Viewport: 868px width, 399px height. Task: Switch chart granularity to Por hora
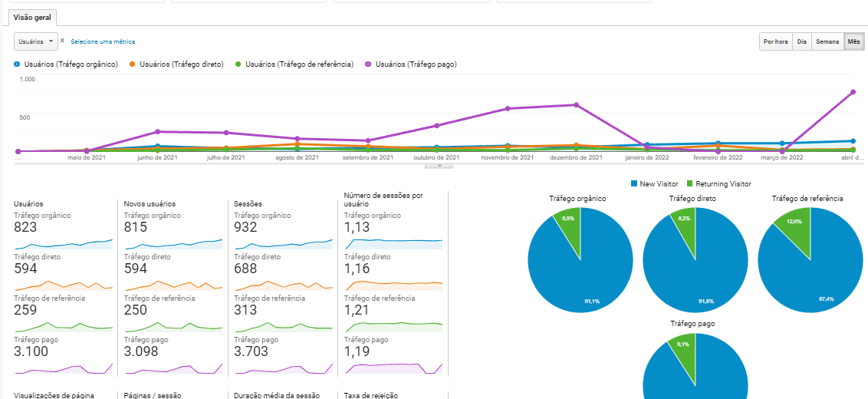(x=775, y=42)
